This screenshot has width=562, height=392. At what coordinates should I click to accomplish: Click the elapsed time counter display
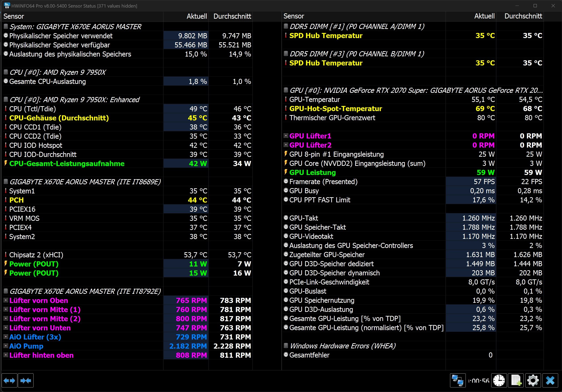[479, 381]
